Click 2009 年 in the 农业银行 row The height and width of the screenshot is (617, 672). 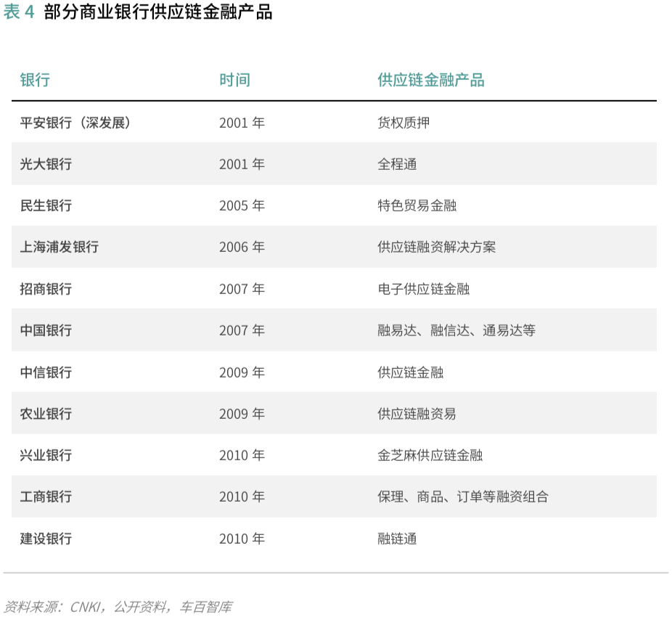[242, 414]
